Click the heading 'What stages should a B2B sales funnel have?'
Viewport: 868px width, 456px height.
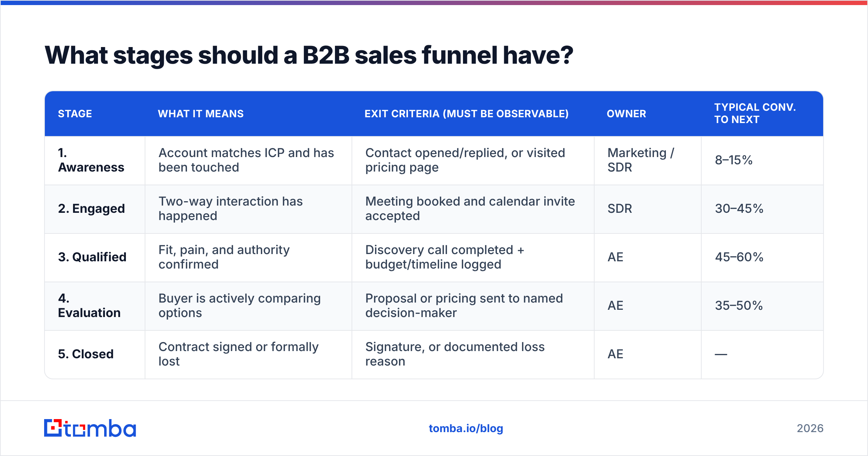(309, 55)
